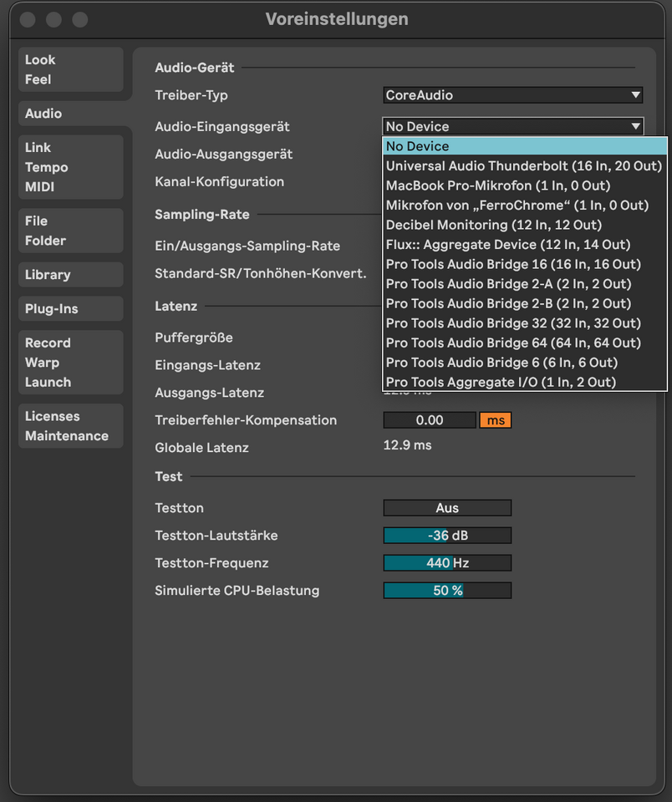Select Mikrofon von FerroChrome input
The width and height of the screenshot is (672, 802).
525,206
